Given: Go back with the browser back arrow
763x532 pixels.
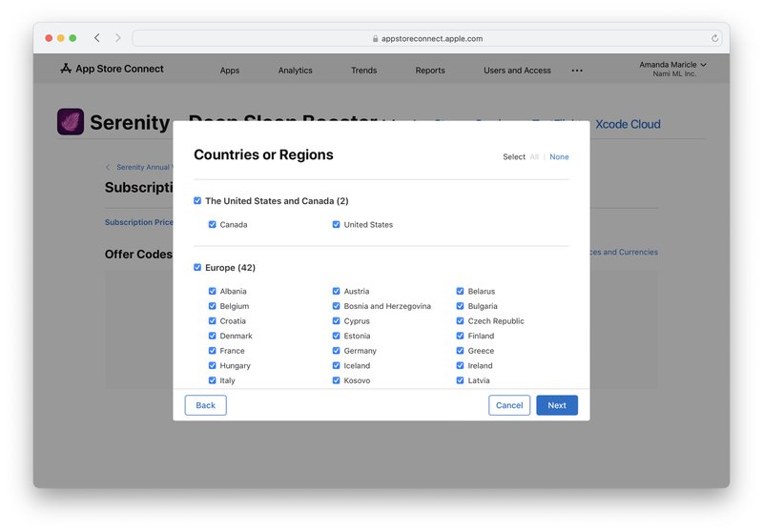Looking at the screenshot, I should point(97,38).
